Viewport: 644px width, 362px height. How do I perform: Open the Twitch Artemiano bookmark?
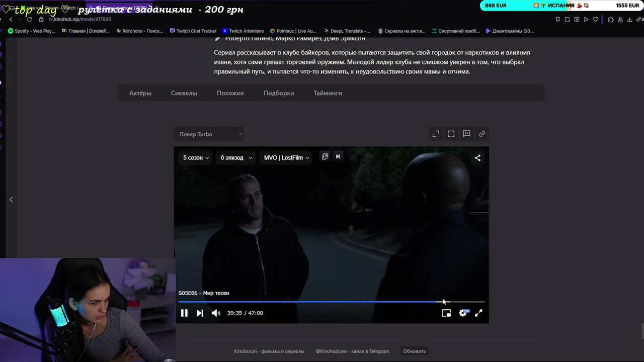pos(243,31)
